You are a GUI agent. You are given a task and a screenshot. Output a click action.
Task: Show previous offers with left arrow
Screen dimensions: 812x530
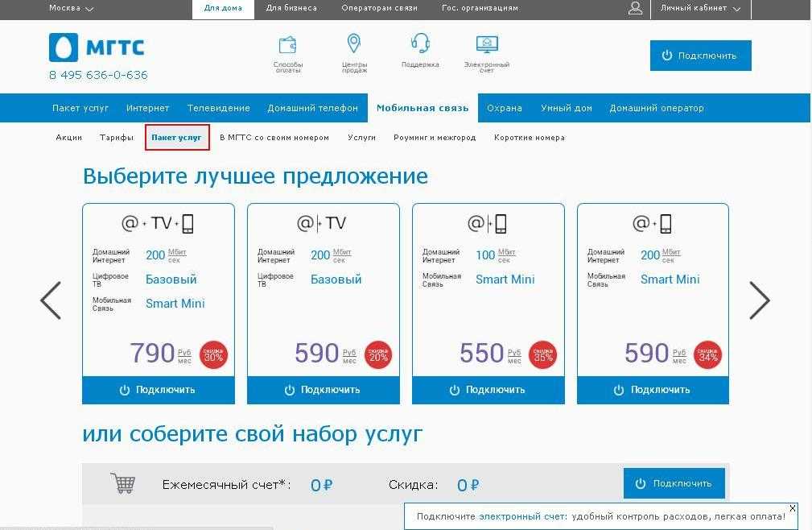tap(51, 300)
